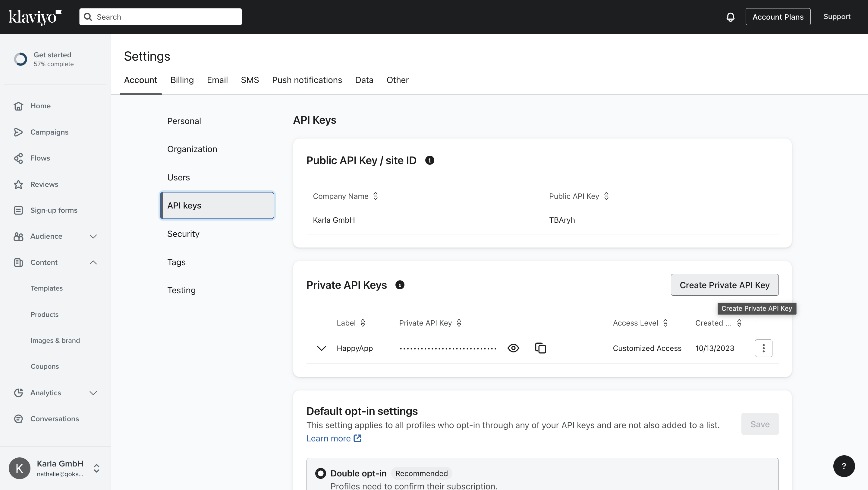
Task: Reveal the HappyApp key with eye icon
Action: pos(513,348)
